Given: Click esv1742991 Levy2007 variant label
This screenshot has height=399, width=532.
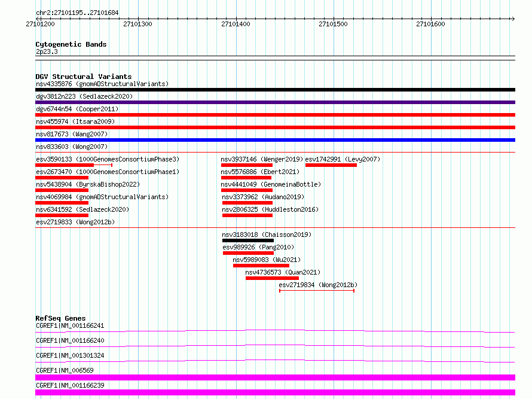Looking at the screenshot, I should (x=343, y=159).
